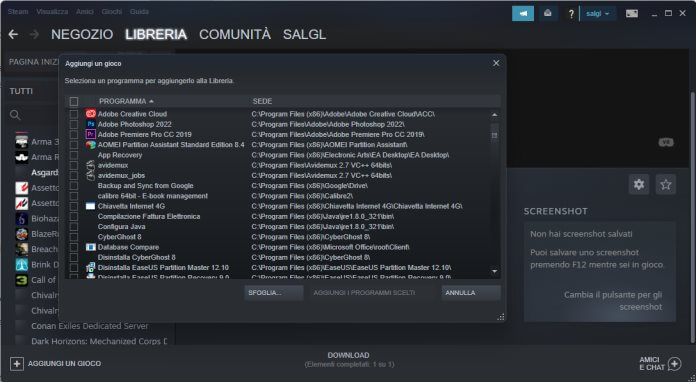This screenshot has height=382, width=696.
Task: Check the Adobe Photoshop 2022 checkbox
Action: click(74, 124)
